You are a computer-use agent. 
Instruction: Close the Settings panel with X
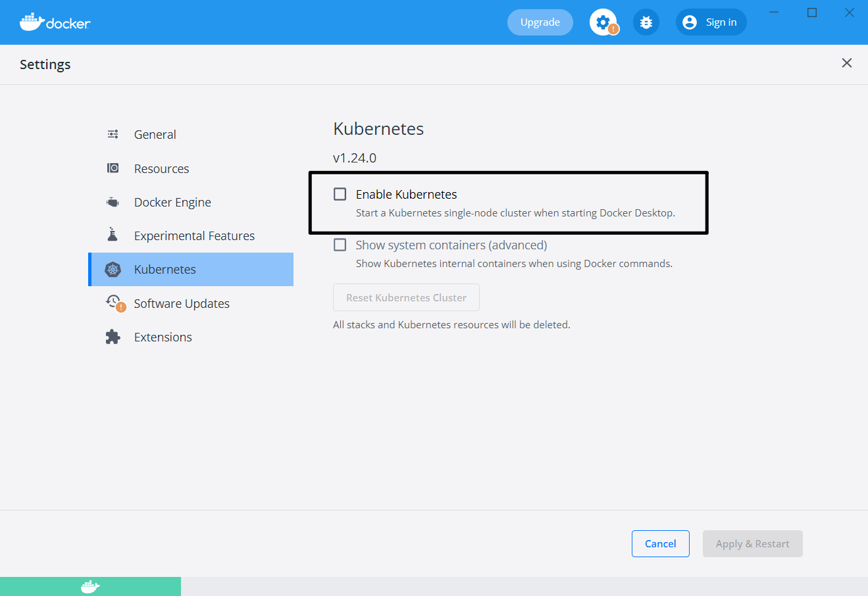pyautogui.click(x=847, y=63)
